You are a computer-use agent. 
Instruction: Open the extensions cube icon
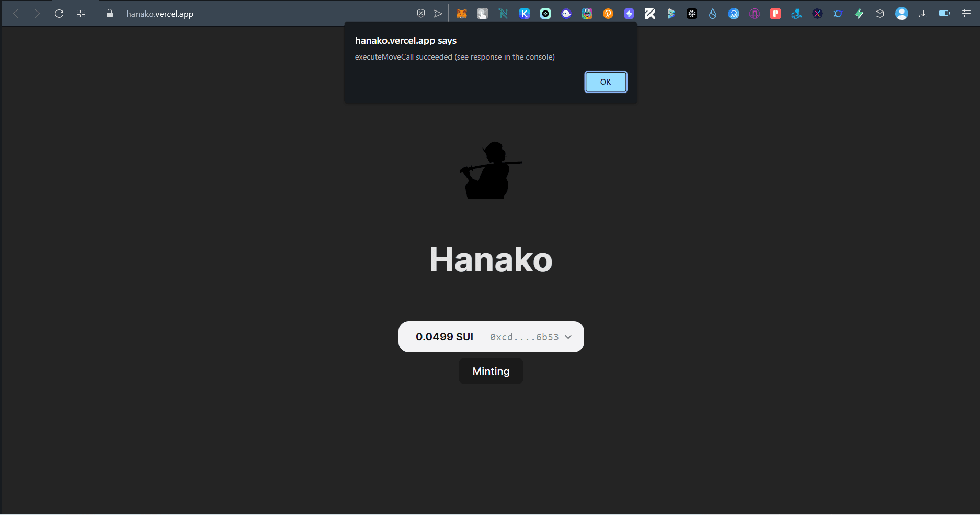[x=880, y=14]
